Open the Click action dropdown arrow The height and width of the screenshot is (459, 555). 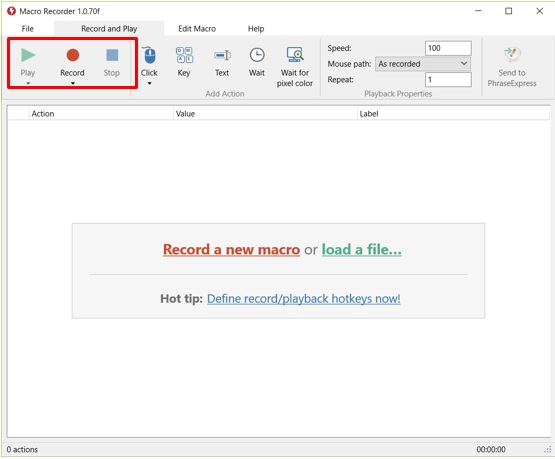149,84
